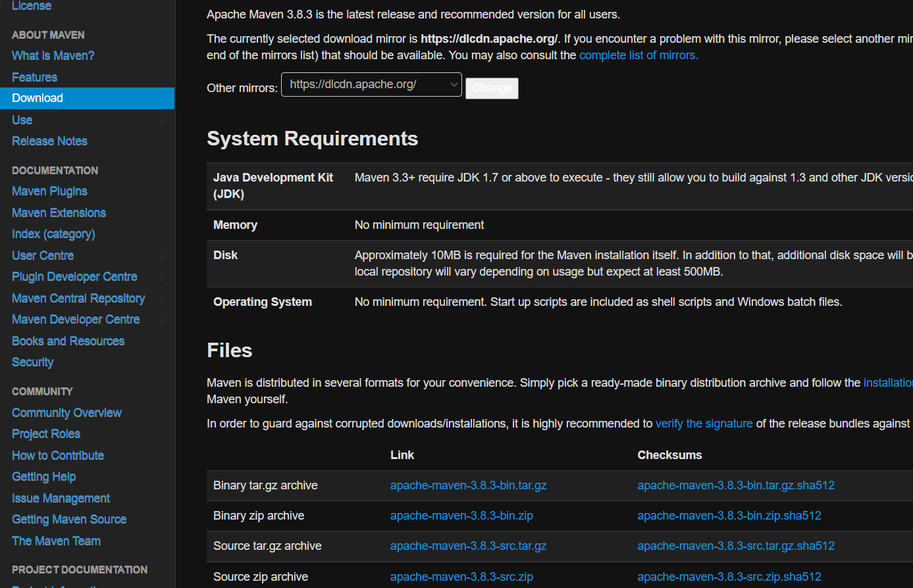Screen dimensions: 913x588
Task: Click the Change mirror button
Action: tap(492, 88)
